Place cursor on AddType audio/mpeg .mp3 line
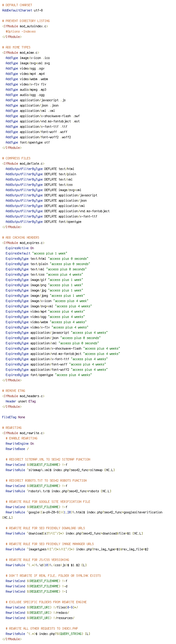This screenshot has height=644, width=176. (26, 90)
